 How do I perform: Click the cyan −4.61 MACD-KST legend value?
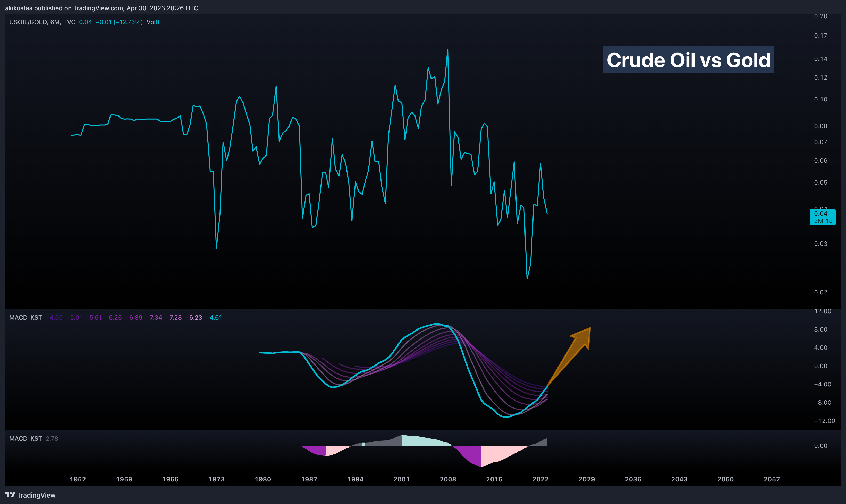[x=214, y=318]
